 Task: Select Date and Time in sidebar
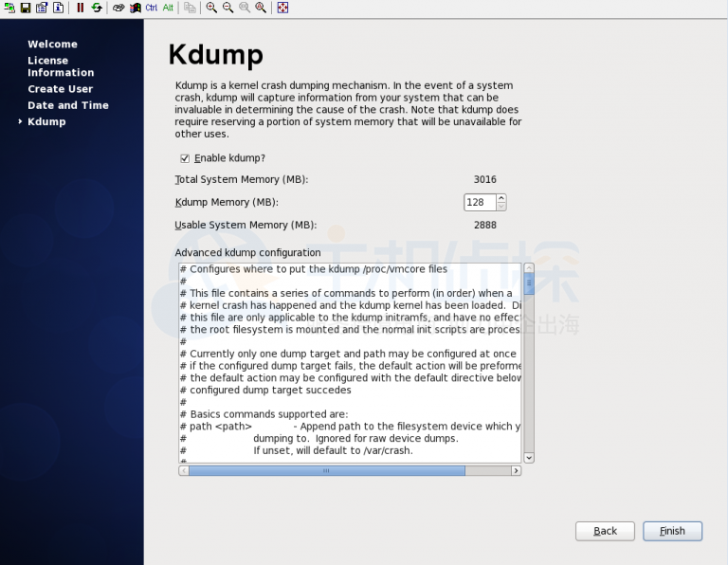tap(68, 105)
